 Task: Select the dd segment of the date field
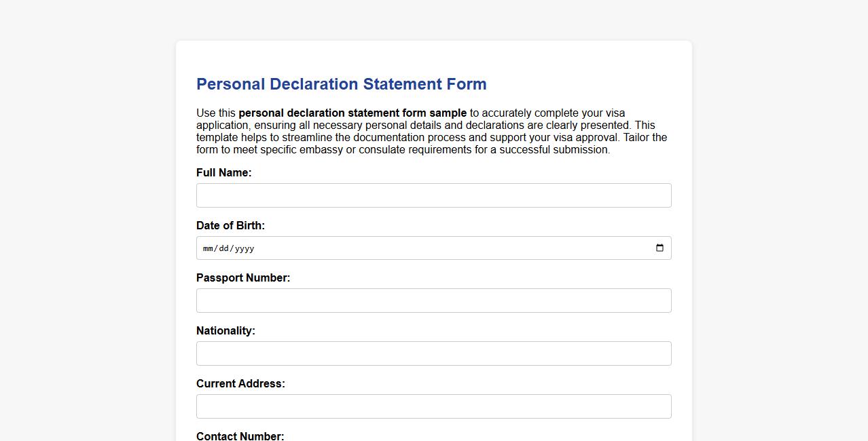[x=224, y=248]
